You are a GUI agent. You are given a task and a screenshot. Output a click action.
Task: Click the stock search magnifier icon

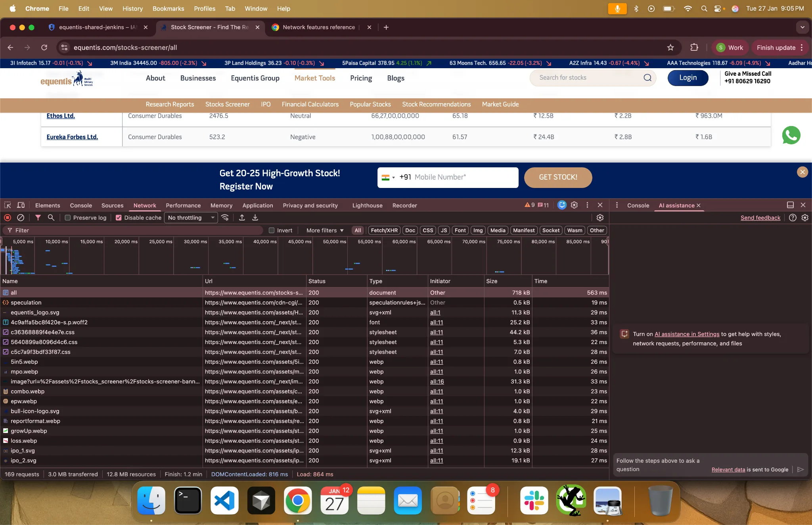(x=647, y=78)
